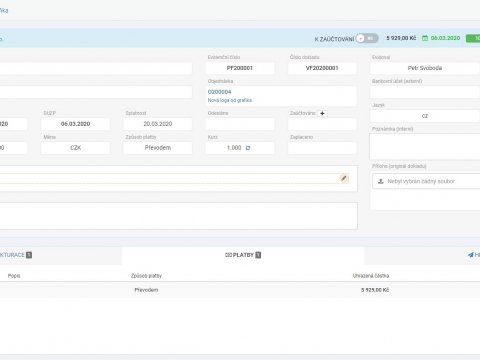Open order link O200004

pos(219,92)
